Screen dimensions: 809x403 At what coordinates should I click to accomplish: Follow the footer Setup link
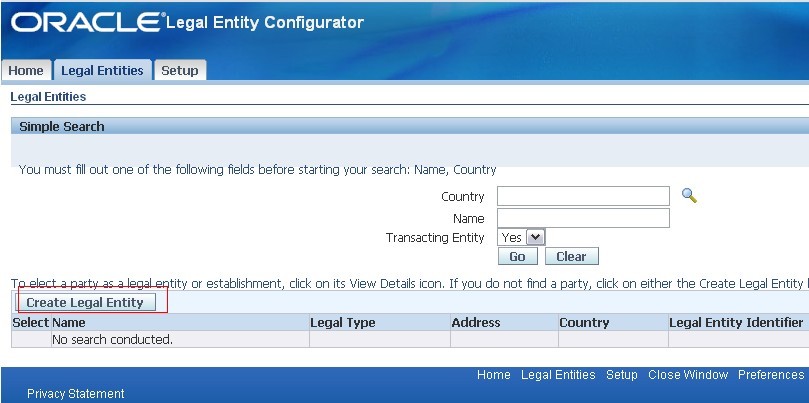pos(622,375)
